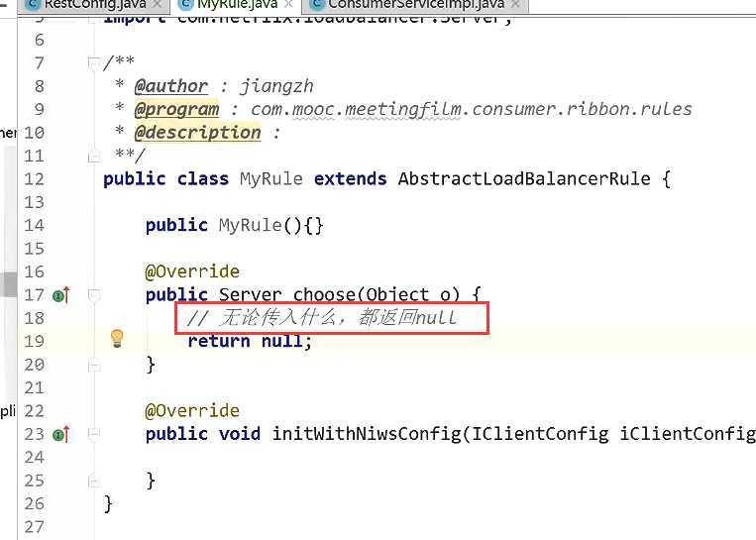The height and width of the screenshot is (540, 756).
Task: Click the Chinese comment on line 18
Action: click(x=321, y=318)
